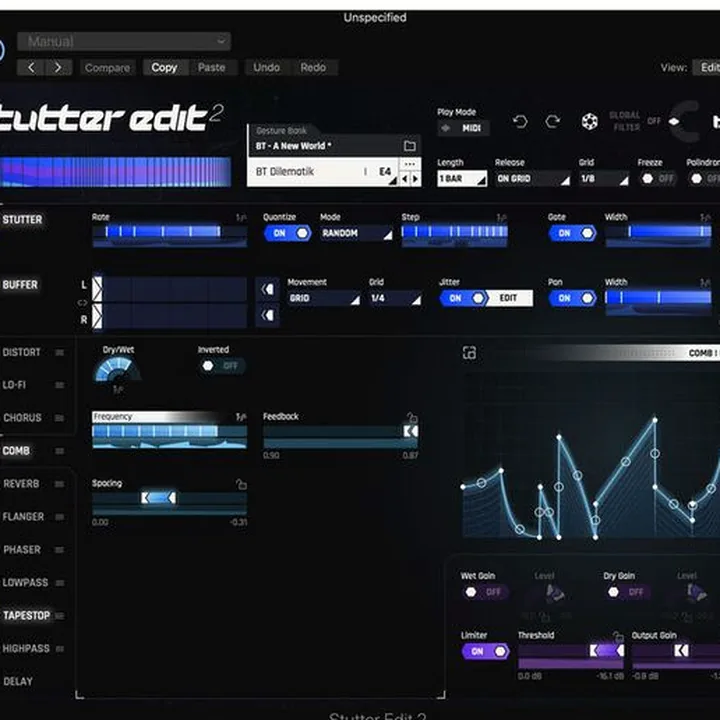Click the curve editor expand icon

click(469, 353)
